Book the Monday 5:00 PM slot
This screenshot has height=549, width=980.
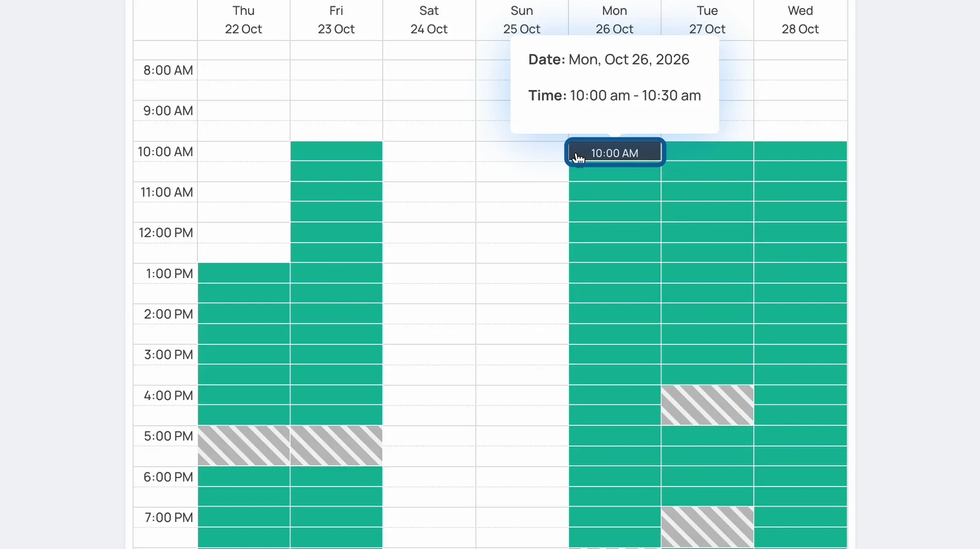(x=615, y=436)
